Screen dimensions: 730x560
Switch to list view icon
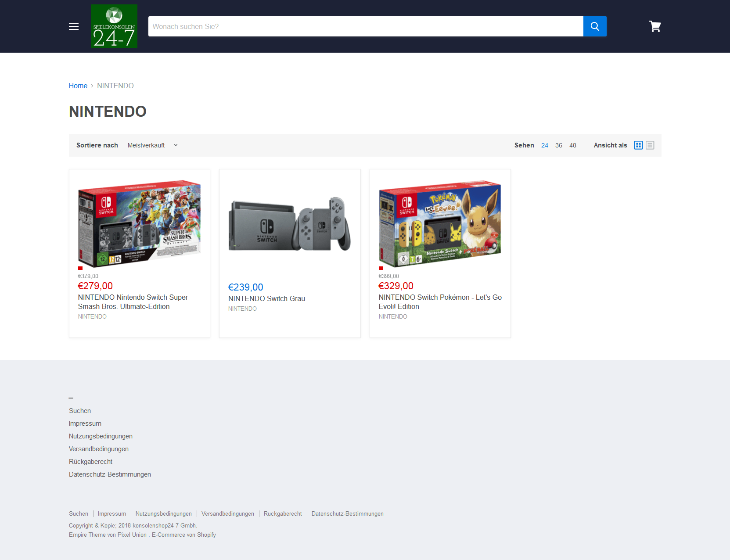[650, 145]
